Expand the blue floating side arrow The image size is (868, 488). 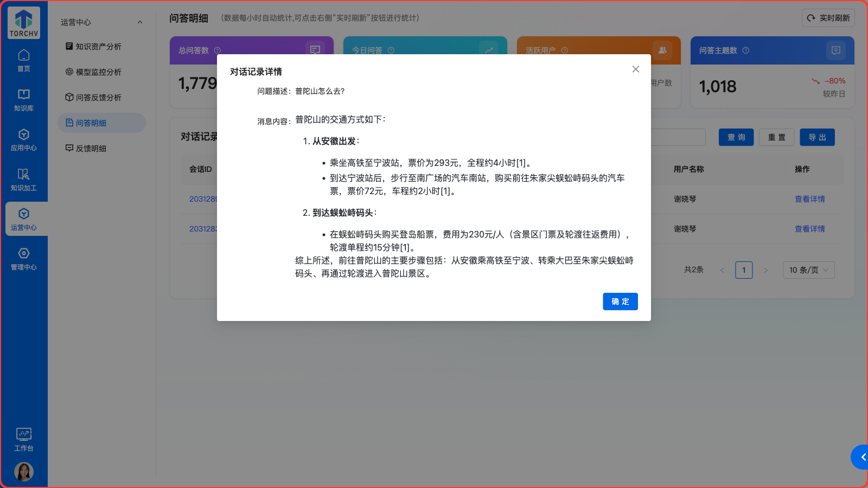pos(861,457)
